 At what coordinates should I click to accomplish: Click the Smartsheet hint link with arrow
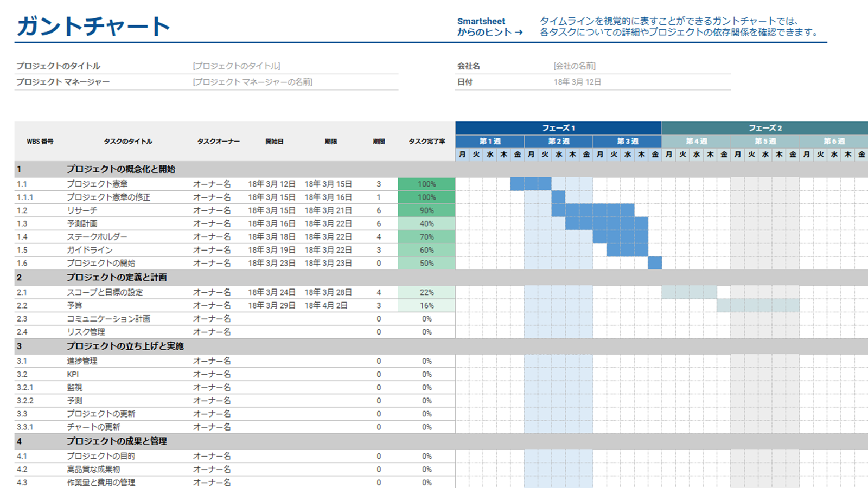pyautogui.click(x=489, y=27)
